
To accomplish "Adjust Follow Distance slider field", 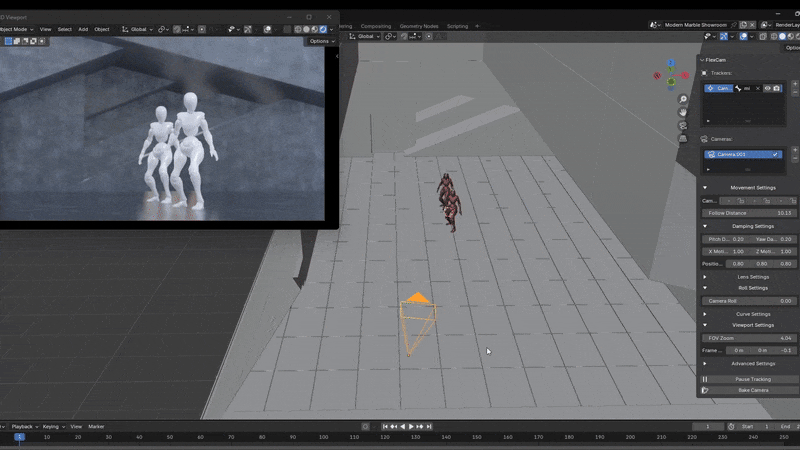I will coord(749,213).
